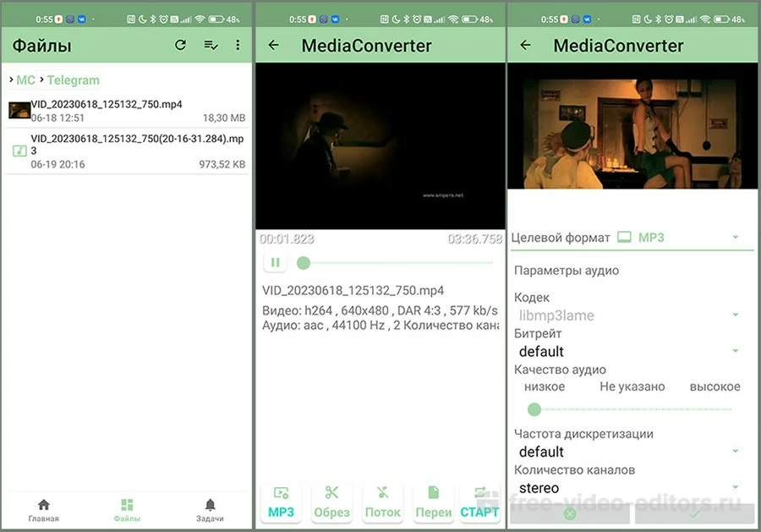761x532 pixels.
Task: Tap the music note icon of the mp3 file
Action: (19, 151)
